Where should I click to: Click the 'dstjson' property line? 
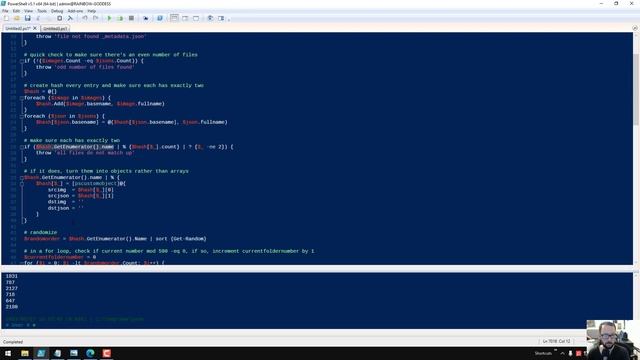pyautogui.click(x=65, y=208)
